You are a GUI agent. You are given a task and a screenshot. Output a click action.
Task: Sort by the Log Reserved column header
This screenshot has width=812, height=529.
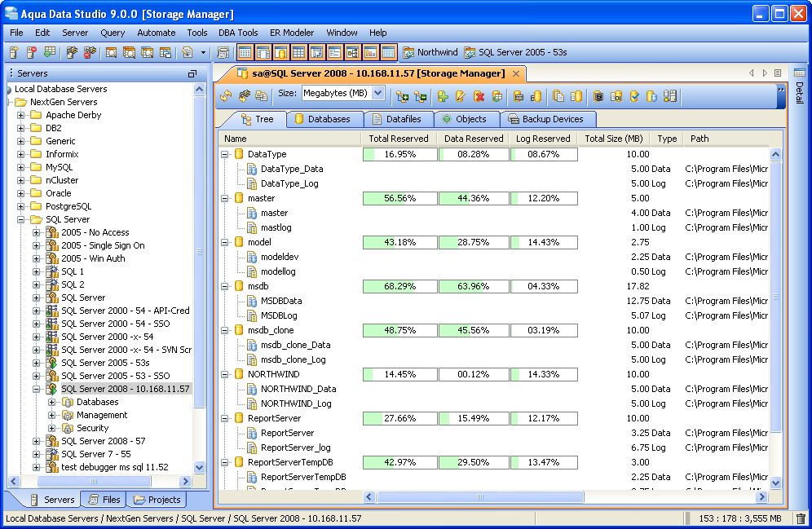[x=543, y=139]
